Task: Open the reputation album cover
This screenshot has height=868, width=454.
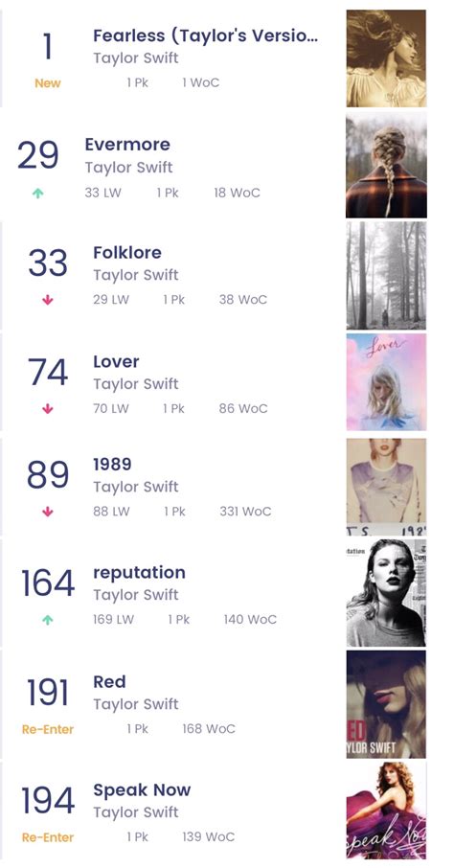Action: (386, 593)
